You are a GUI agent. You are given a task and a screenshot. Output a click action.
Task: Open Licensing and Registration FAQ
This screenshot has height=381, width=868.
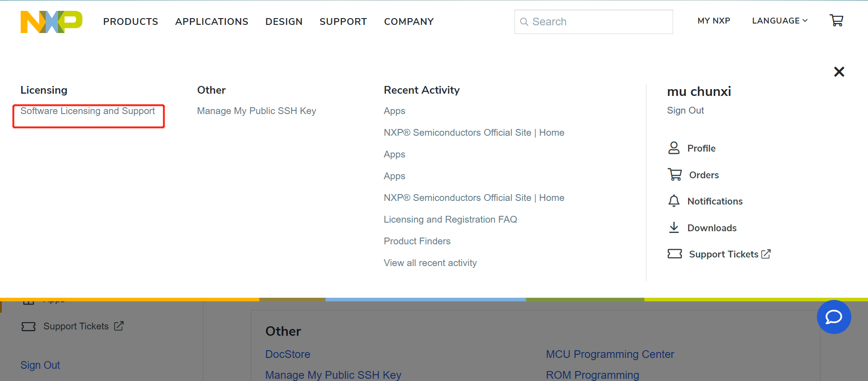(450, 219)
